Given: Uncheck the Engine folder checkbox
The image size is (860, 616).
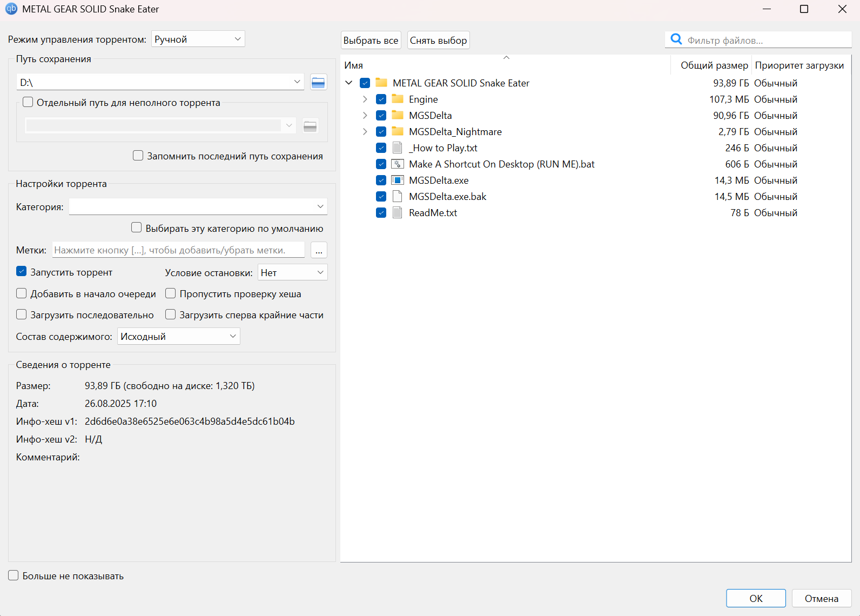Looking at the screenshot, I should tap(381, 99).
